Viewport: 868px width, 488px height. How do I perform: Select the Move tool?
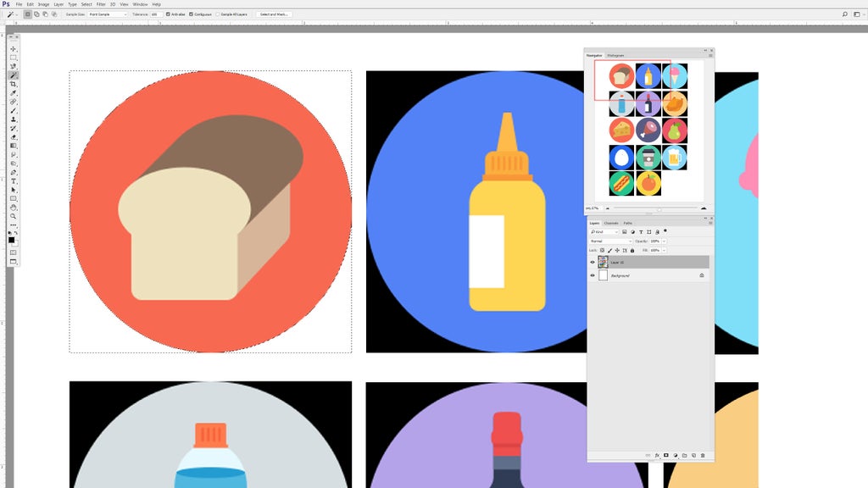pyautogui.click(x=14, y=48)
